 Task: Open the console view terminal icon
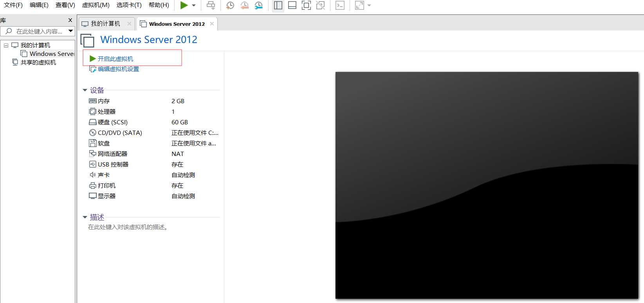click(x=340, y=5)
